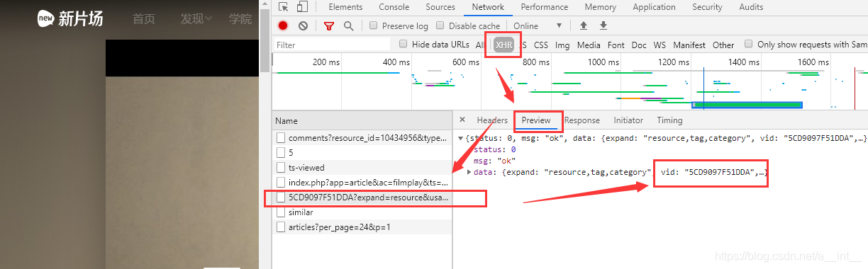This screenshot has width=868, height=269.
Task: Focus the network Filter text field
Action: click(332, 45)
